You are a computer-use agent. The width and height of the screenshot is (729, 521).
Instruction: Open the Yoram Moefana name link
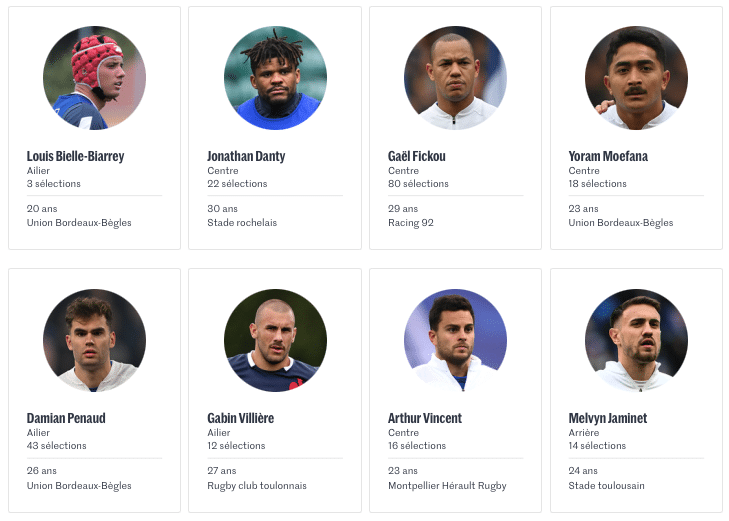pyautogui.click(x=608, y=156)
